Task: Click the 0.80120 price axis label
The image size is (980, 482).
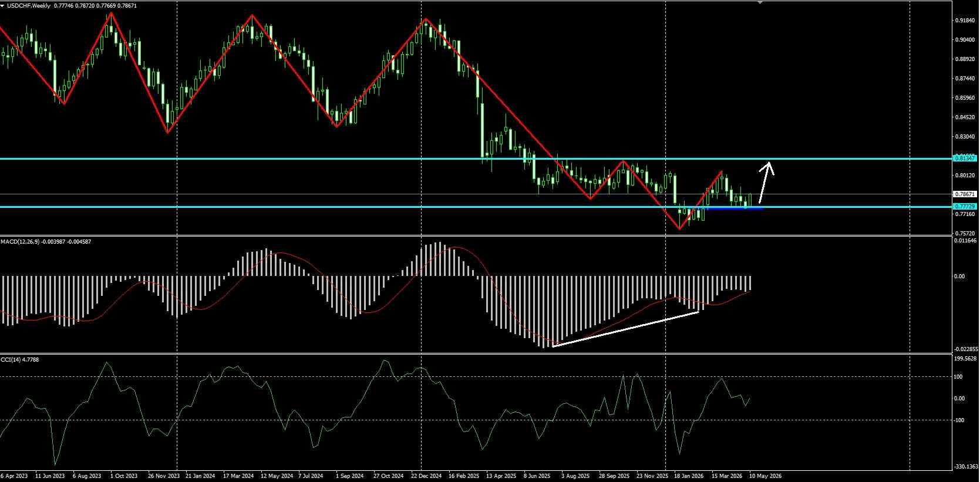Action: click(x=965, y=176)
